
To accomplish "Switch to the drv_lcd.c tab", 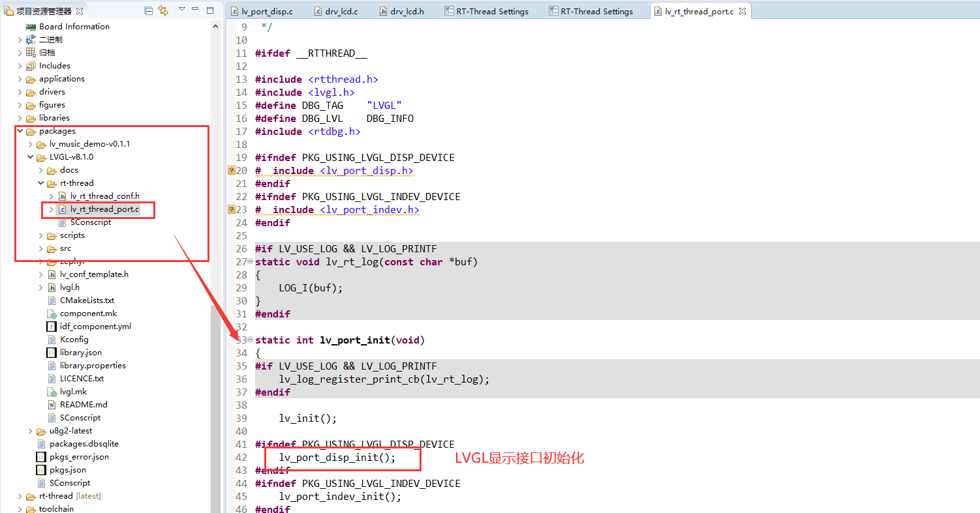I will tap(341, 11).
